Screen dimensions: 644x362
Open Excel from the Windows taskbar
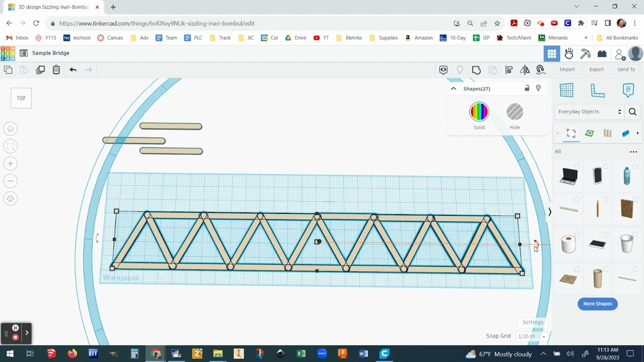tap(301, 354)
